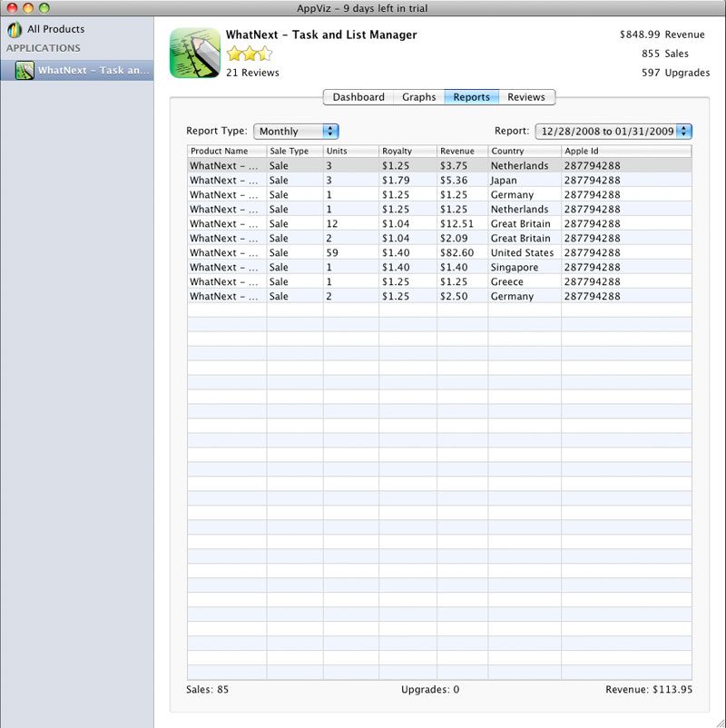Switch to the Dashboard tab
The width and height of the screenshot is (726, 728).
(x=358, y=97)
